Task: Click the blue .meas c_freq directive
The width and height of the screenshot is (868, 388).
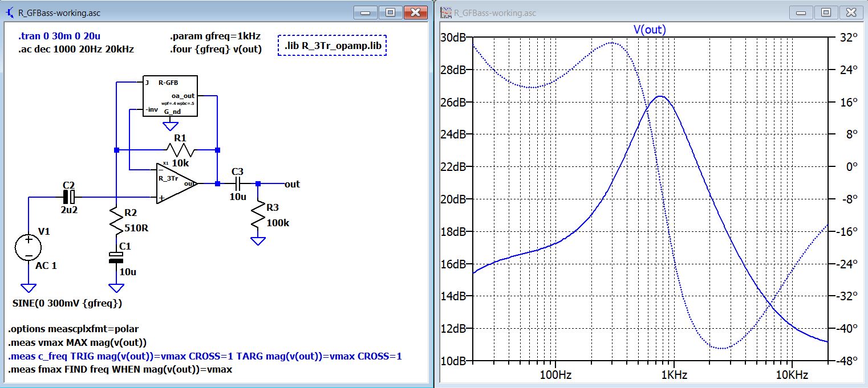Action: pos(205,357)
